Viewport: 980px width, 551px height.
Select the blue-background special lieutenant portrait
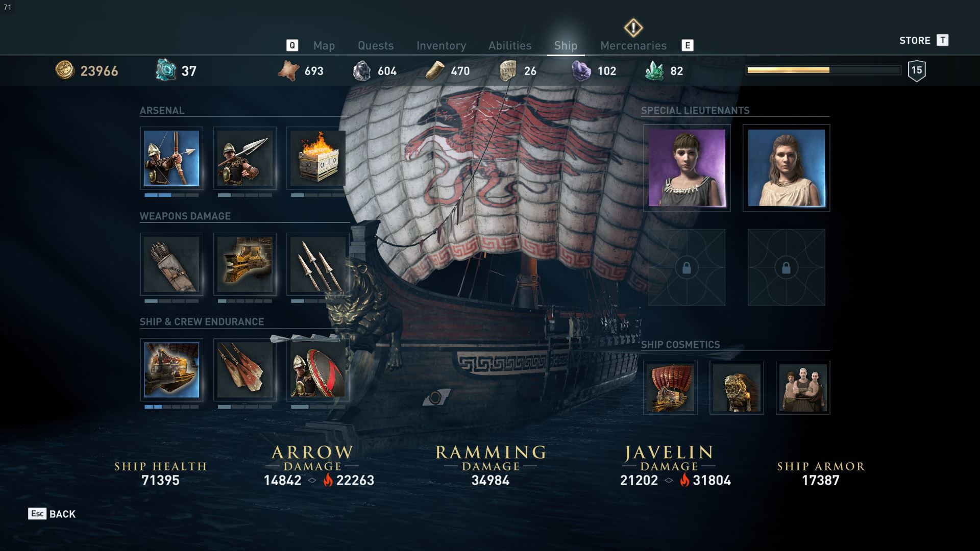786,168
